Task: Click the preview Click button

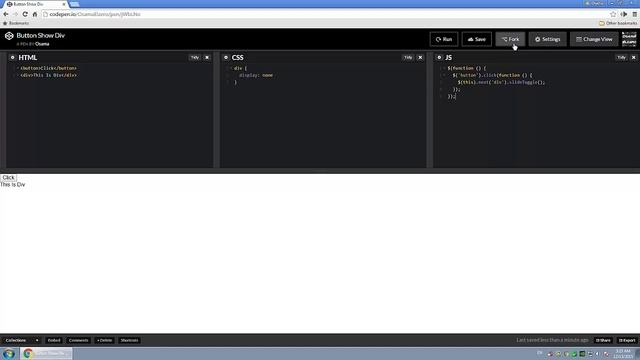Action: click(x=8, y=178)
